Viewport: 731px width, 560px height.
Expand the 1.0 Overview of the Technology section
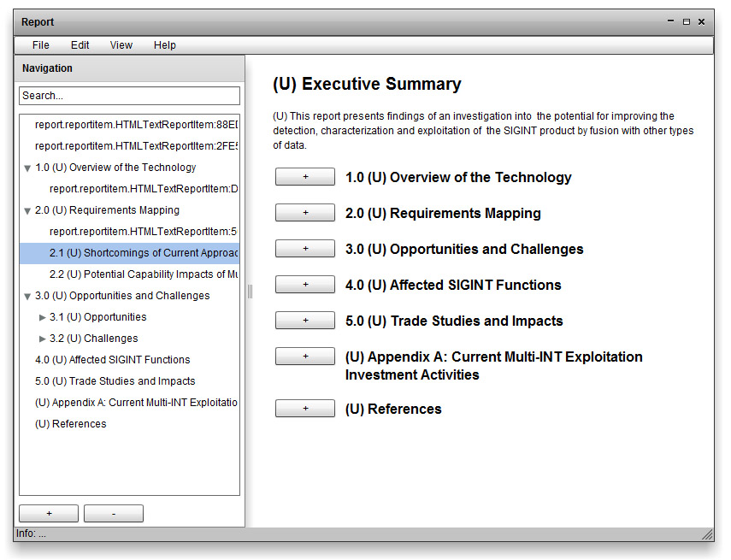pyautogui.click(x=304, y=177)
